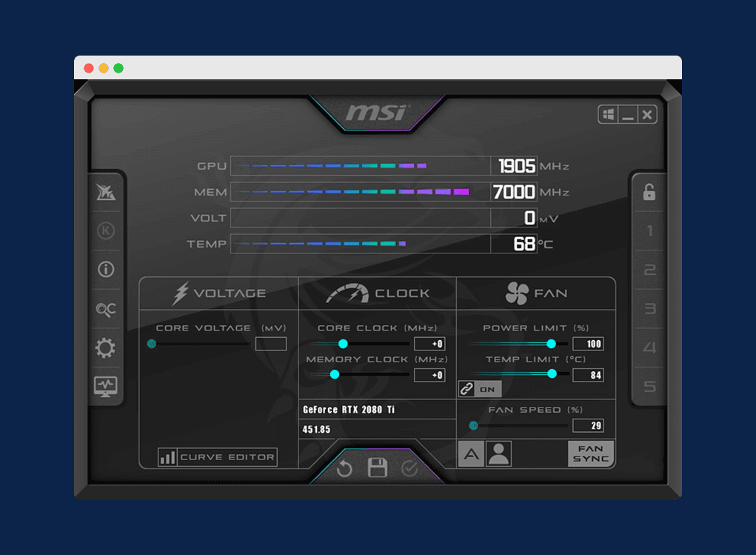
Task: Click the Windows detach icon near the titlebar
Action: click(609, 114)
